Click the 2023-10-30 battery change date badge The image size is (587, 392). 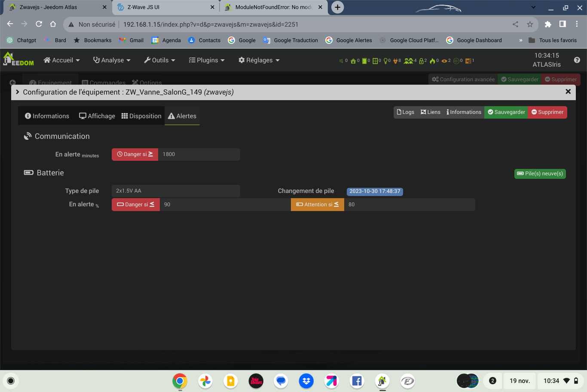click(x=375, y=191)
